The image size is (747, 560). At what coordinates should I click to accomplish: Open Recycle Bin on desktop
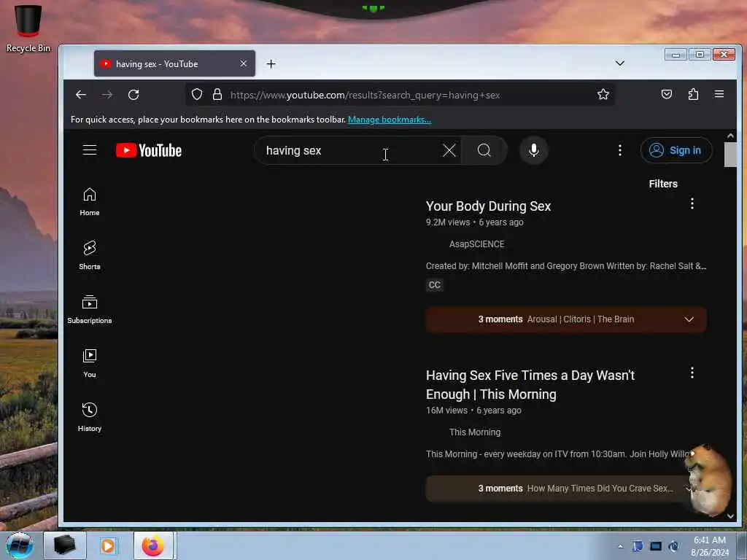click(x=28, y=28)
